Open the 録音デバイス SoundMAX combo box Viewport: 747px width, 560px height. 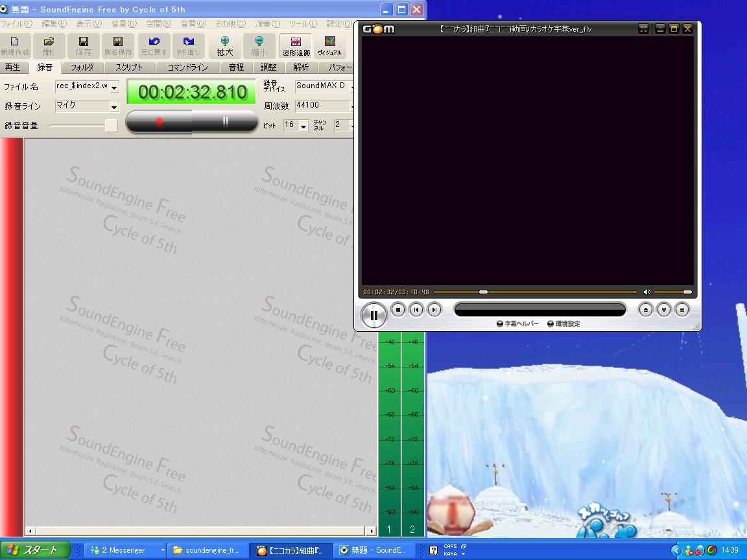point(324,86)
